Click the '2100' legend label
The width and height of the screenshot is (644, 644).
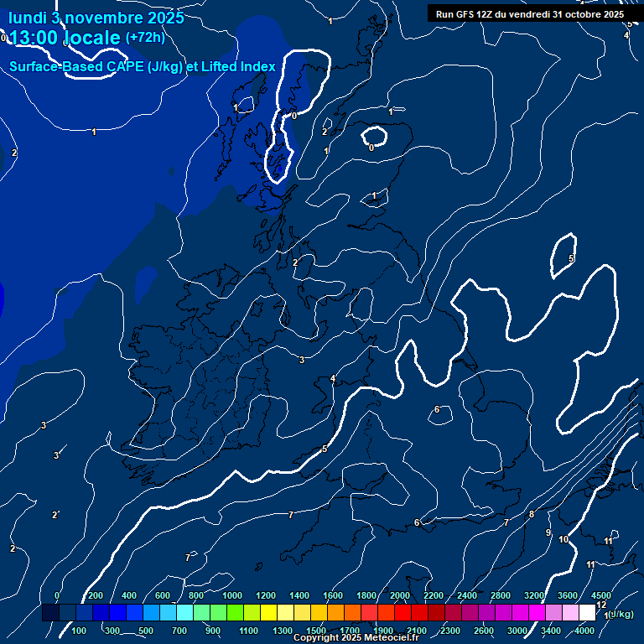coord(417,631)
